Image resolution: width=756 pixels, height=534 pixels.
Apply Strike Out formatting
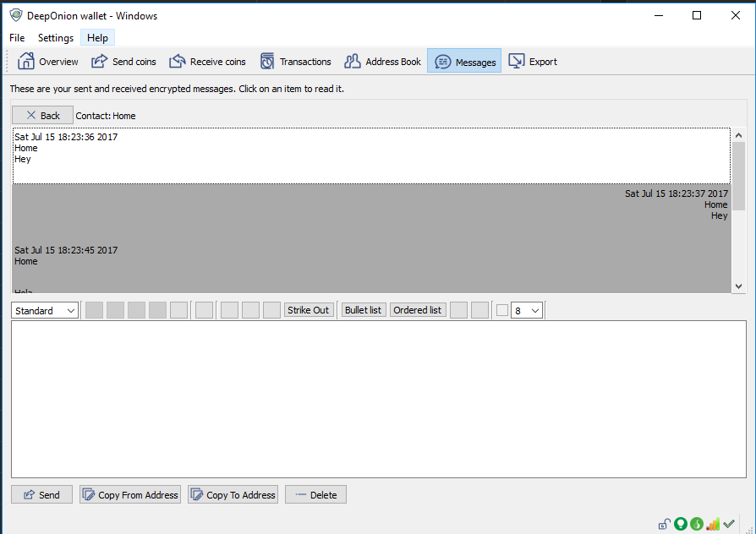click(308, 310)
